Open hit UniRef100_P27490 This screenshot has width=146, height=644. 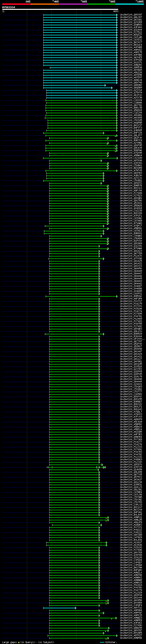[131, 625]
